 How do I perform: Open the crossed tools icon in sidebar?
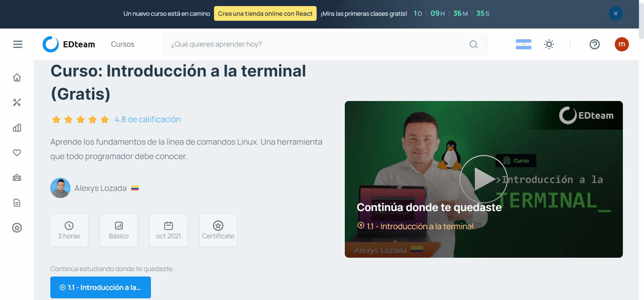pyautogui.click(x=17, y=102)
